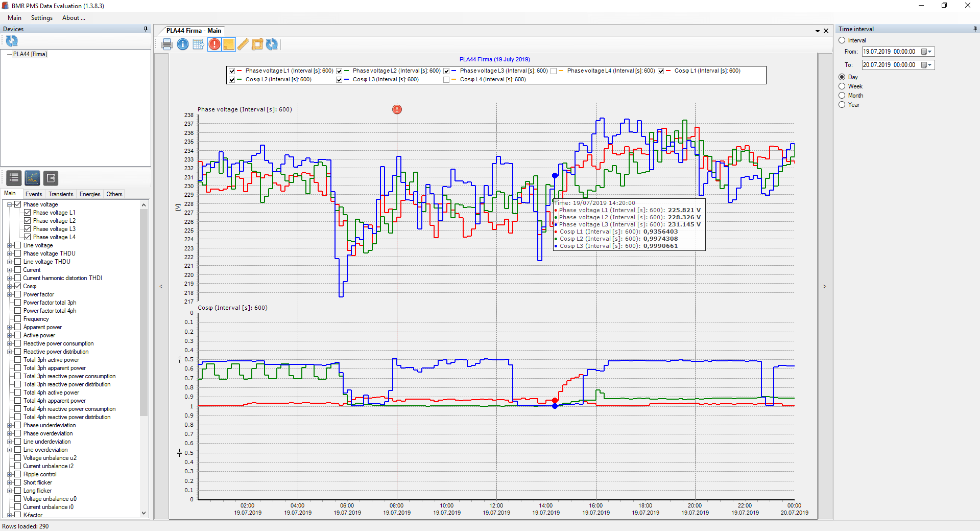Image resolution: width=980 pixels, height=531 pixels.
Task: Switch to list view icon in left panel
Action: point(14,178)
